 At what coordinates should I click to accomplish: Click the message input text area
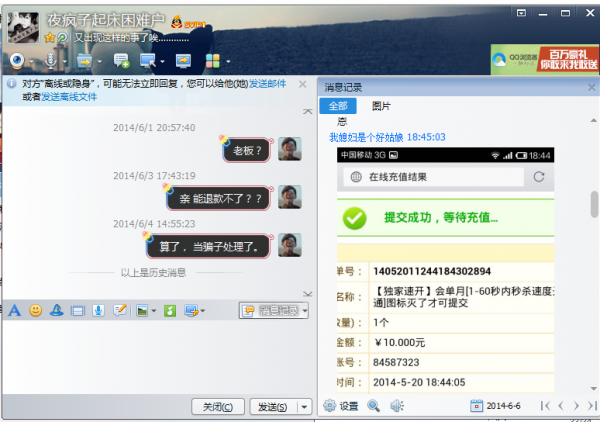(159, 358)
